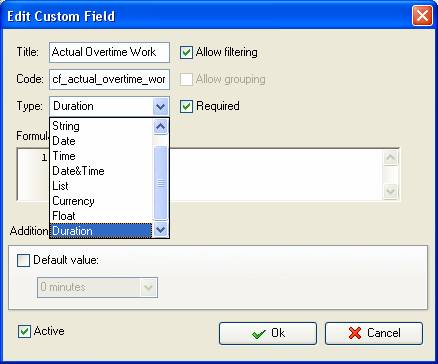The image size is (438, 364).
Task: Cancel editing via the red X button
Action: click(x=374, y=333)
